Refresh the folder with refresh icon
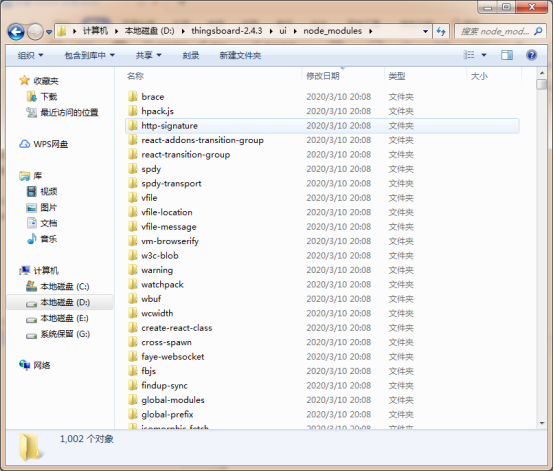Image resolution: width=554 pixels, height=471 pixels. coord(441,31)
